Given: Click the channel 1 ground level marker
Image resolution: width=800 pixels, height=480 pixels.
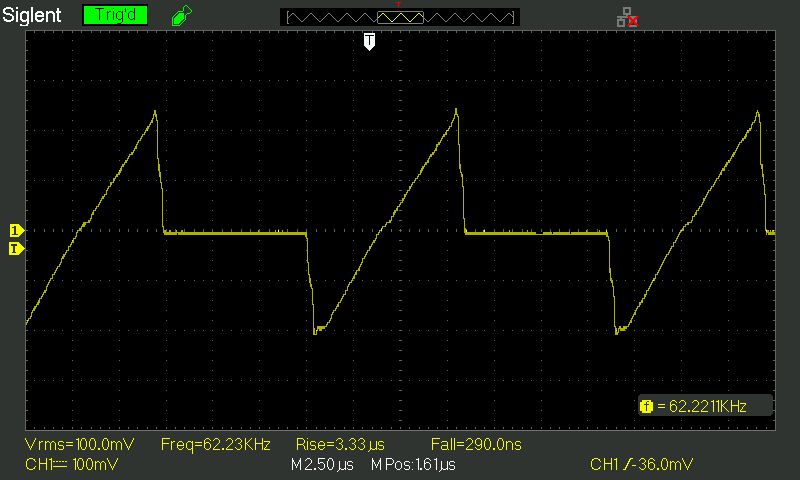Looking at the screenshot, I should [x=16, y=231].
